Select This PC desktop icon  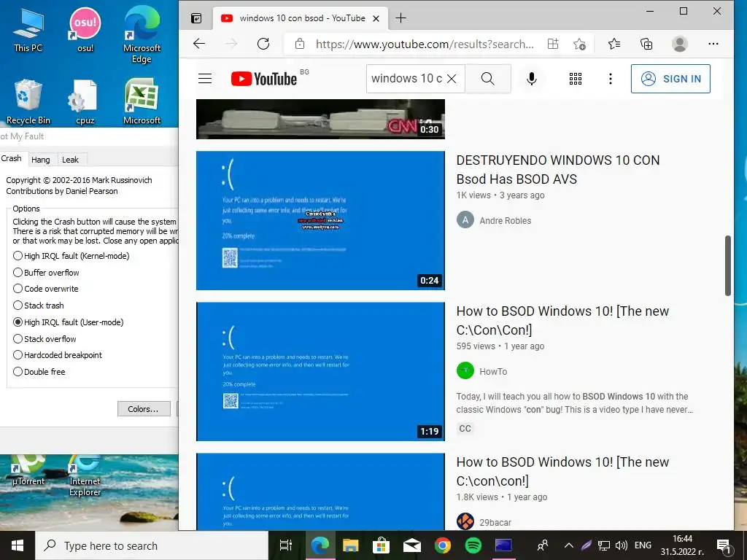point(28,30)
